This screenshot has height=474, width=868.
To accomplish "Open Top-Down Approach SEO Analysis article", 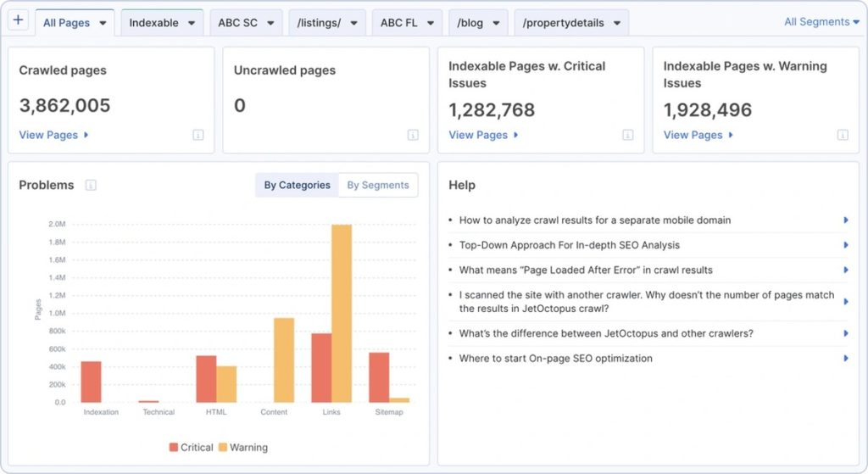I will pyautogui.click(x=570, y=245).
